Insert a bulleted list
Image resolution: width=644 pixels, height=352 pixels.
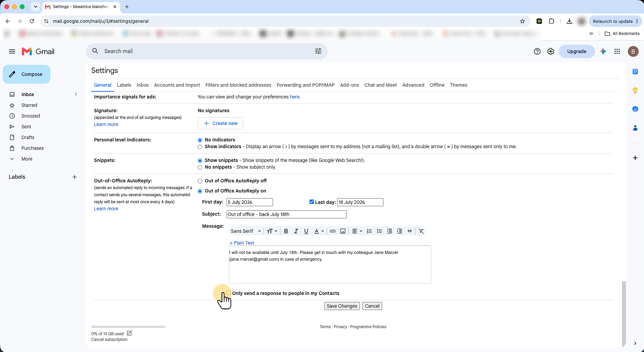(x=379, y=231)
